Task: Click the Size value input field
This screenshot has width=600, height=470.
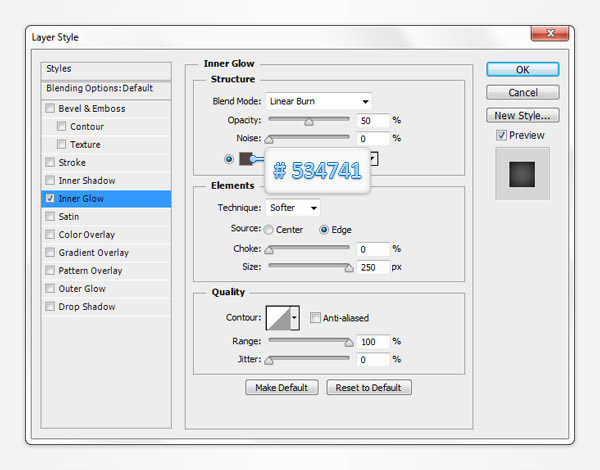Action: (372, 268)
